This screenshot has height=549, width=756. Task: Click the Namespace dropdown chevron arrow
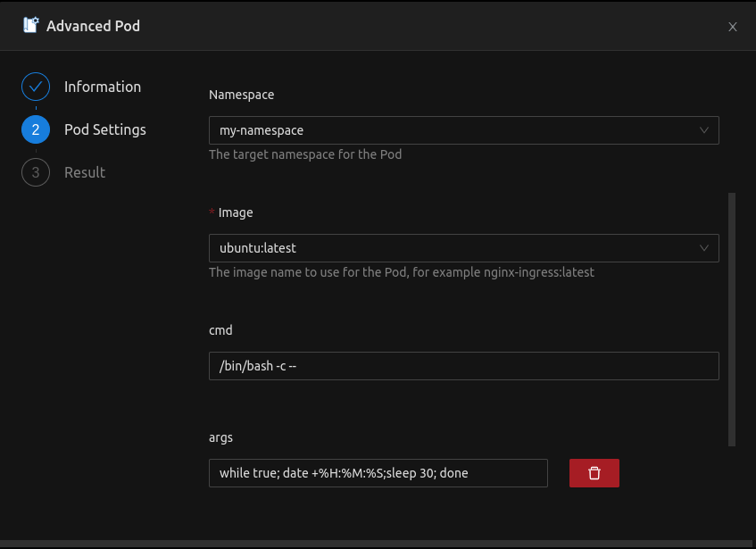(704, 130)
